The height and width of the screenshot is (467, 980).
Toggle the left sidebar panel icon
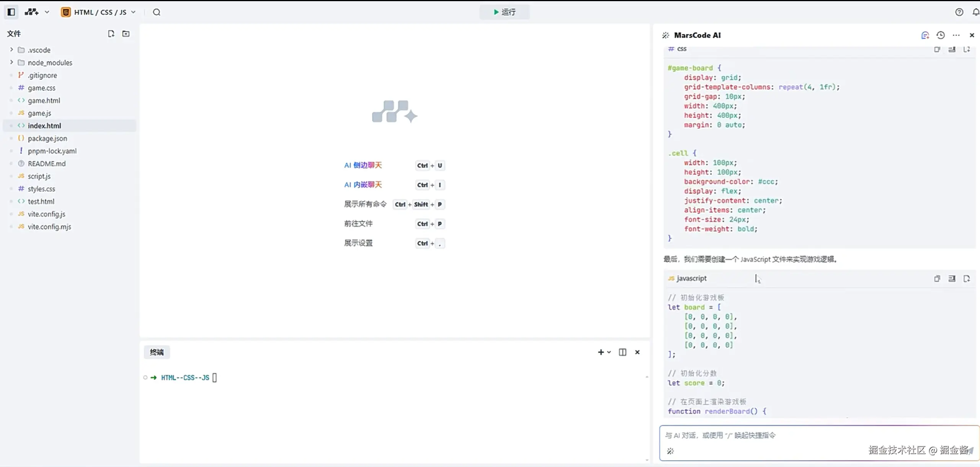click(x=11, y=12)
